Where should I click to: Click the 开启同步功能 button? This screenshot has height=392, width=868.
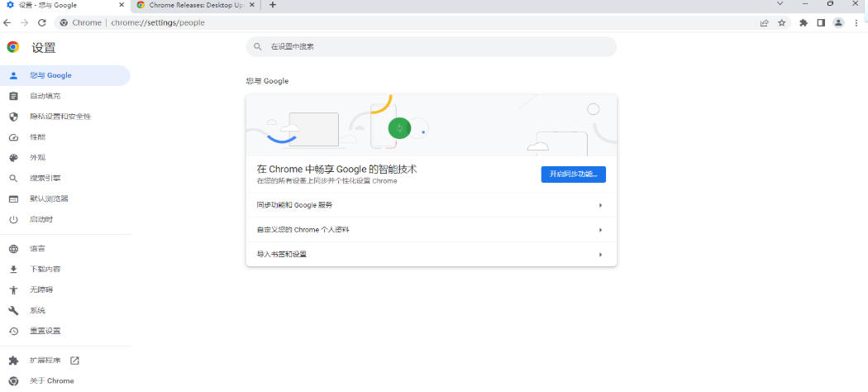coord(574,174)
